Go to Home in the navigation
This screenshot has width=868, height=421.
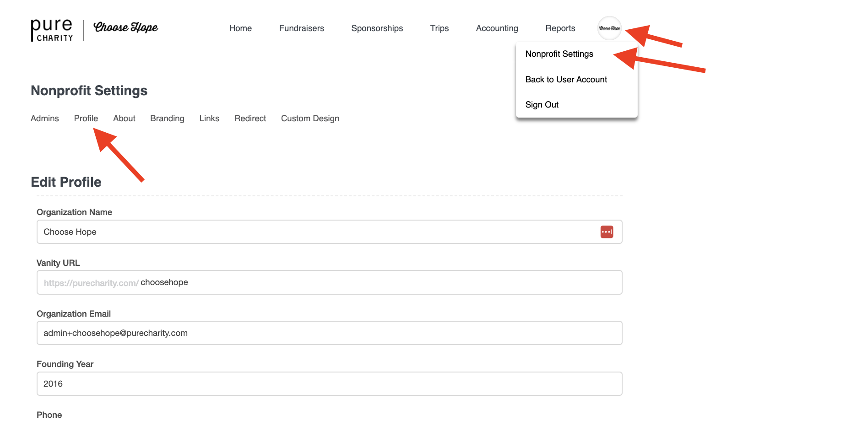240,28
